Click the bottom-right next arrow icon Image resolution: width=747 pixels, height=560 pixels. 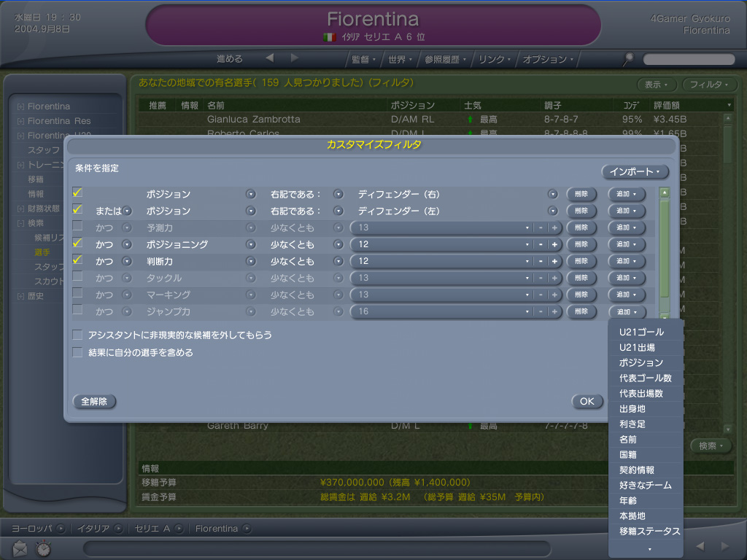pyautogui.click(x=725, y=546)
